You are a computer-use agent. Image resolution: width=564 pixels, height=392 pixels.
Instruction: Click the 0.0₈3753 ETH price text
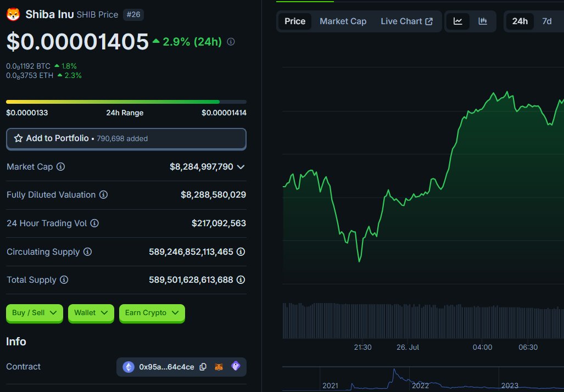30,76
